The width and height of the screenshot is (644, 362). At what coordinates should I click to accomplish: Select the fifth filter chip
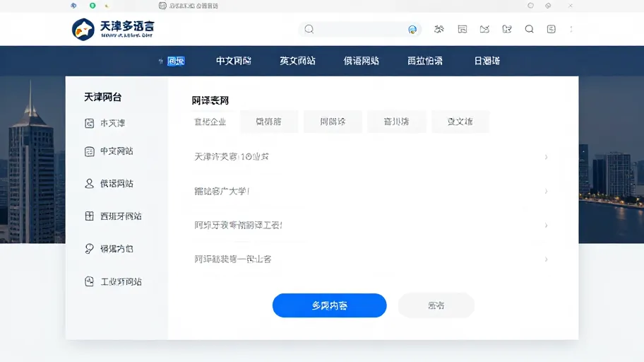click(x=460, y=122)
